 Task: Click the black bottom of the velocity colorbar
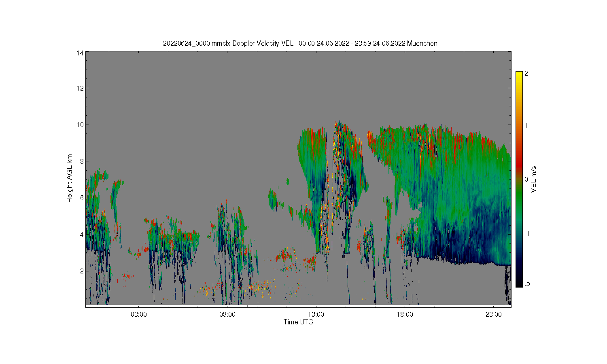519,283
